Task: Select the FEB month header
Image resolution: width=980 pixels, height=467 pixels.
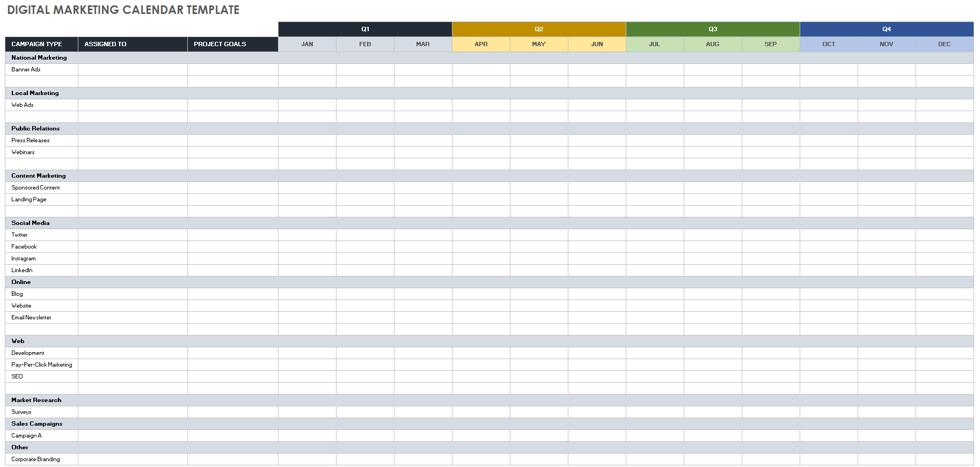Action: (x=365, y=44)
